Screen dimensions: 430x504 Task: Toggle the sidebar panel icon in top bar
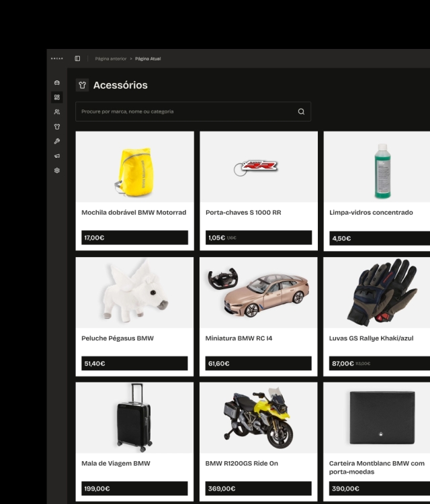tap(77, 58)
